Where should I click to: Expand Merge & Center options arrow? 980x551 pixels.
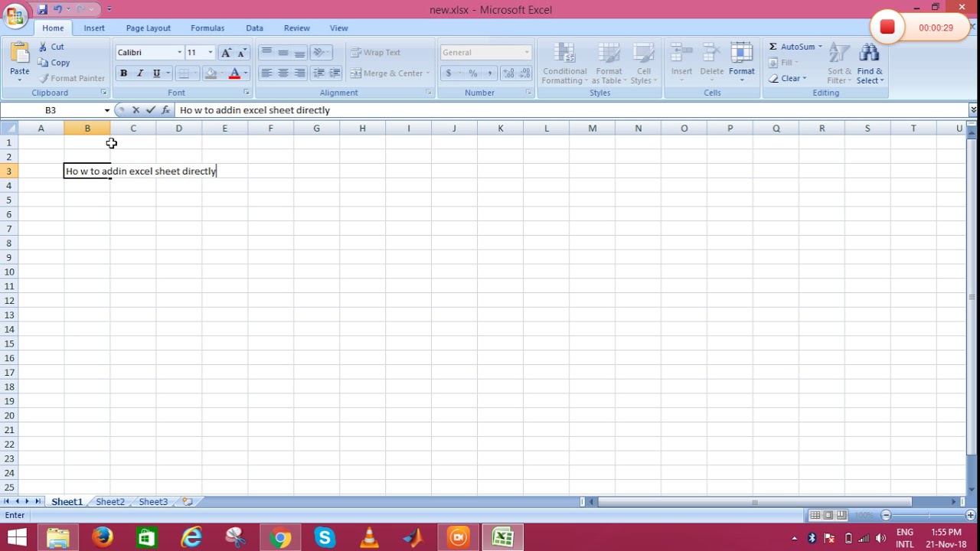click(428, 73)
